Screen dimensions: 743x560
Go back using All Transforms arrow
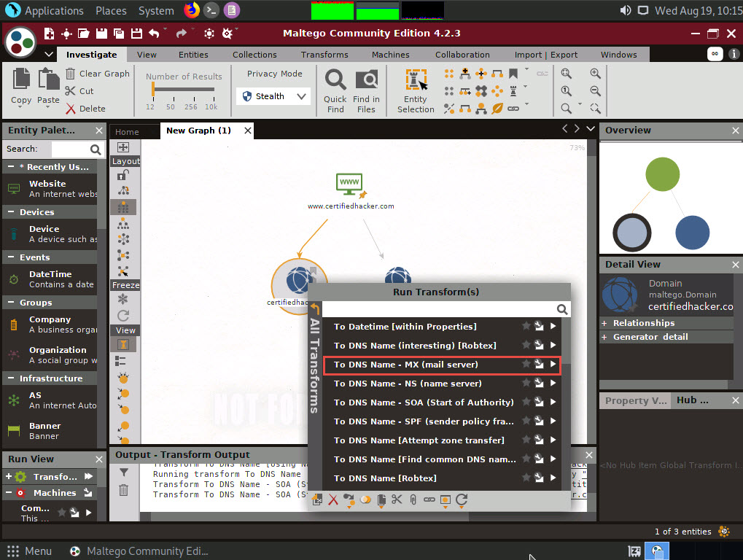coord(315,309)
